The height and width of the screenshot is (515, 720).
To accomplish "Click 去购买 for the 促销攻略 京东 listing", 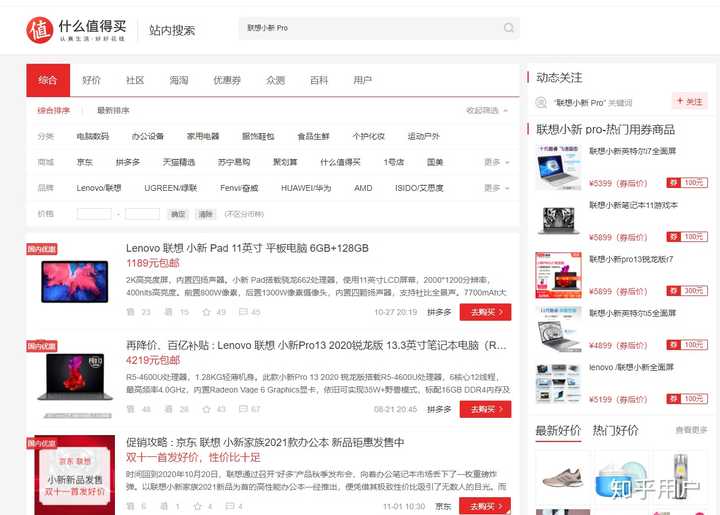I will [x=485, y=506].
